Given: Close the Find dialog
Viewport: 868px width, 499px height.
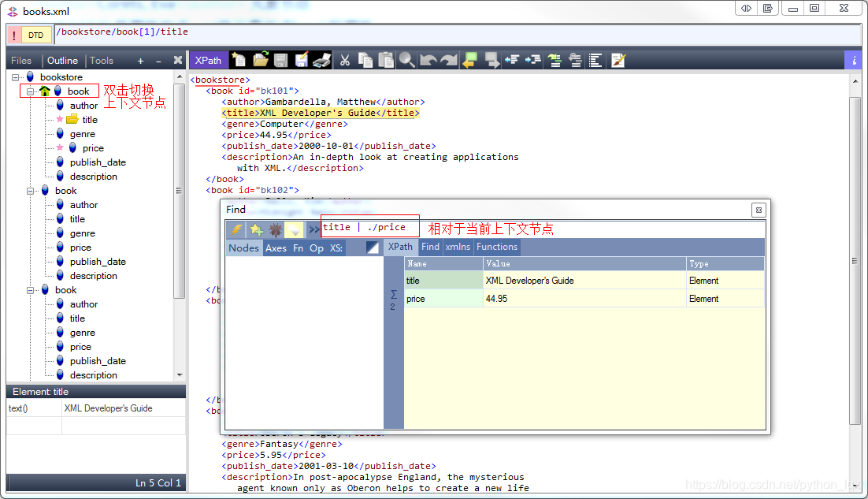Looking at the screenshot, I should pos(759,210).
